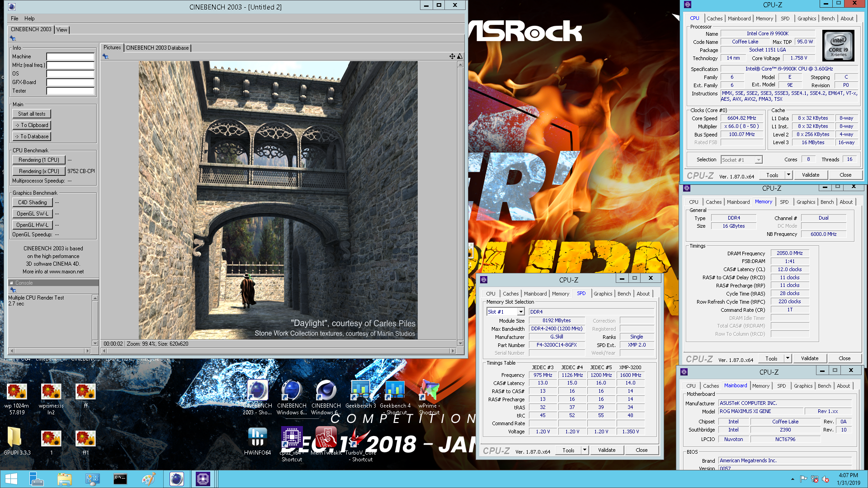This screenshot has height=488, width=868.
Task: Click the flag notification icon in system tray
Action: pyautogui.click(x=803, y=479)
